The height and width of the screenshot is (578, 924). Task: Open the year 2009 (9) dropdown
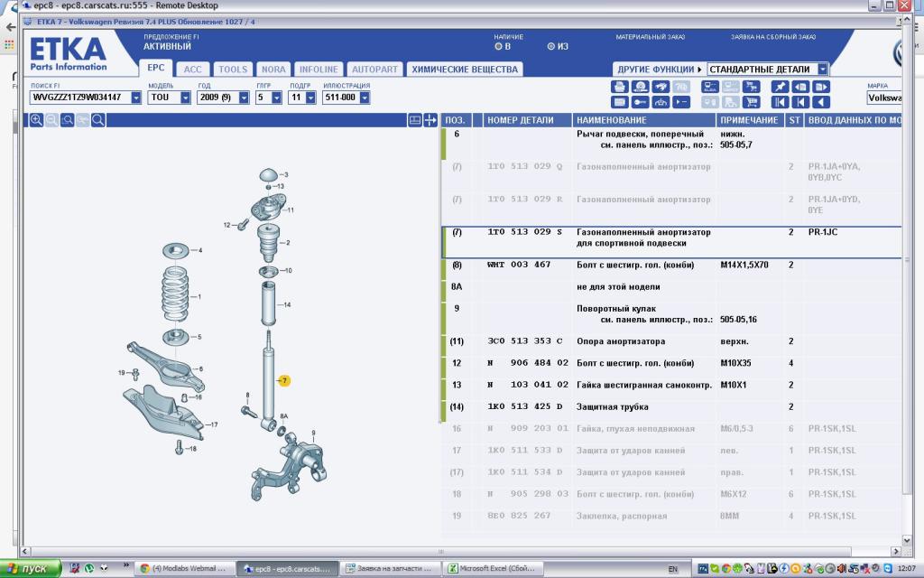click(244, 98)
